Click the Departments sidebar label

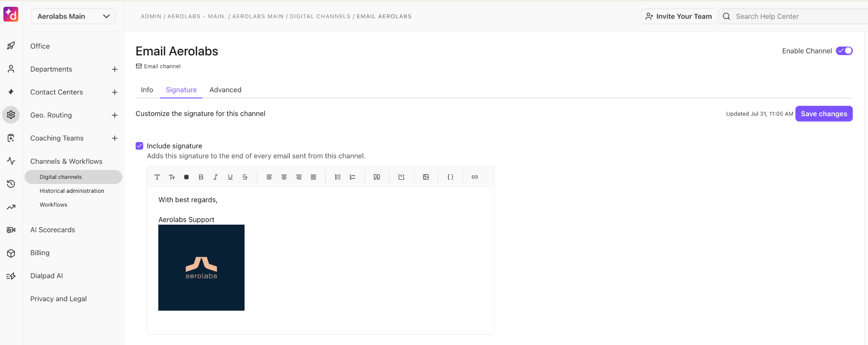51,69
